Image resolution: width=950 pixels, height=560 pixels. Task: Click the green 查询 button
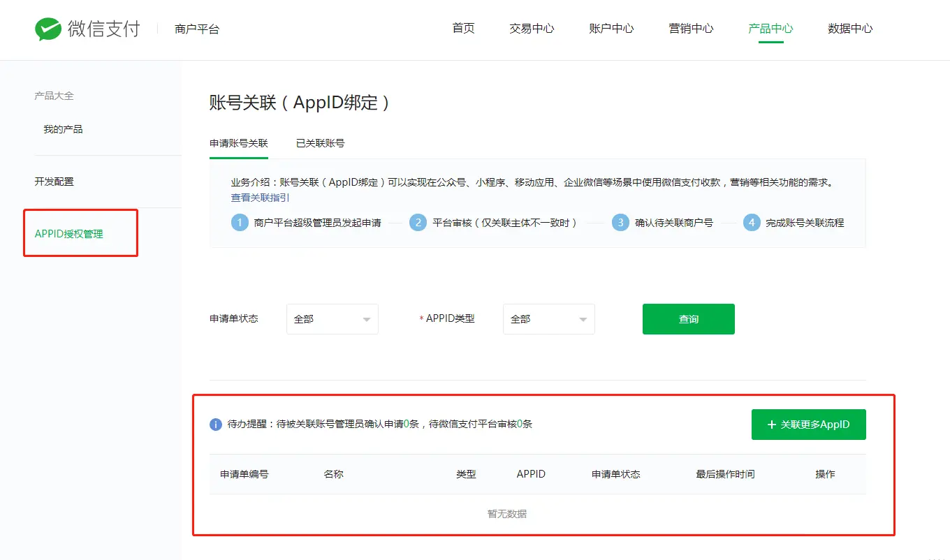[x=689, y=319]
